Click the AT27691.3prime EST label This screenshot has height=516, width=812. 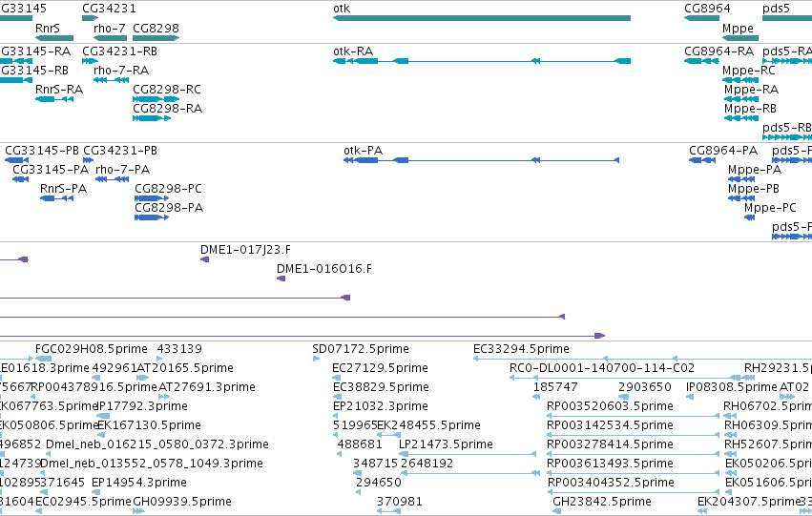tap(207, 387)
